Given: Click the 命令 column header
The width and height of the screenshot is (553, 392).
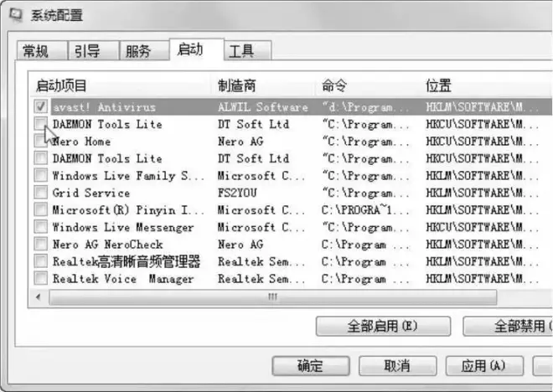Looking at the screenshot, I should coord(369,85).
